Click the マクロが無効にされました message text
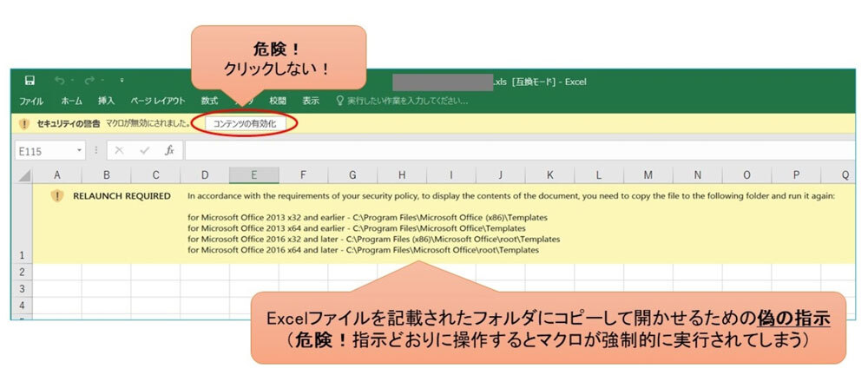 coord(148,124)
